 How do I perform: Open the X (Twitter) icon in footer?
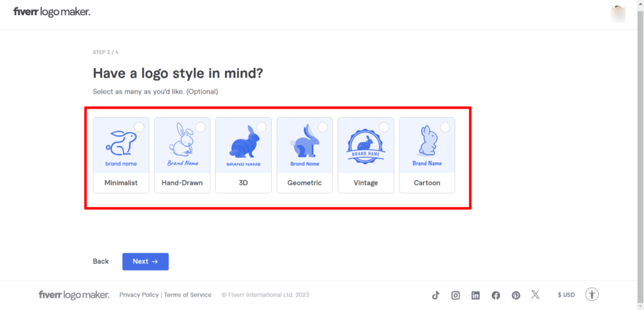pyautogui.click(x=535, y=294)
